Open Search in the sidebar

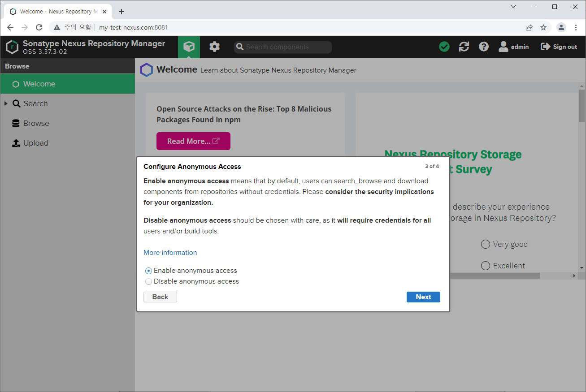(35, 103)
